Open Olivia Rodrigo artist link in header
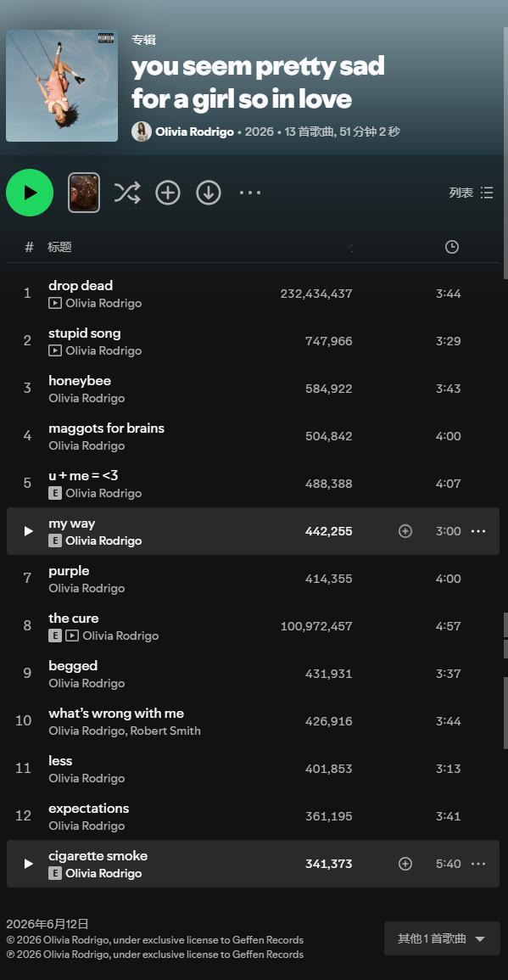This screenshot has height=980, width=508. coord(194,132)
